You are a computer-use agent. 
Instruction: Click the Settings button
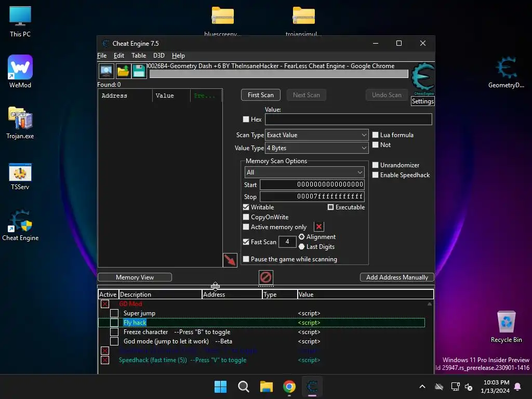point(422,101)
